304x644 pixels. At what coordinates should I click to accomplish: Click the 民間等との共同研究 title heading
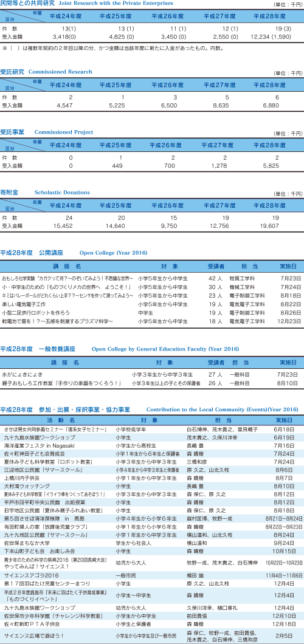click(x=27, y=3)
